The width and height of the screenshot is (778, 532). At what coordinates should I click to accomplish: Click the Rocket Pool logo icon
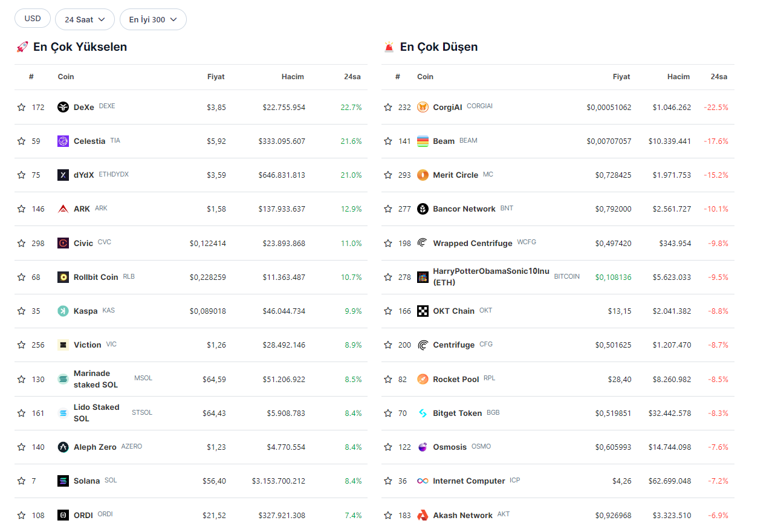[423, 379]
